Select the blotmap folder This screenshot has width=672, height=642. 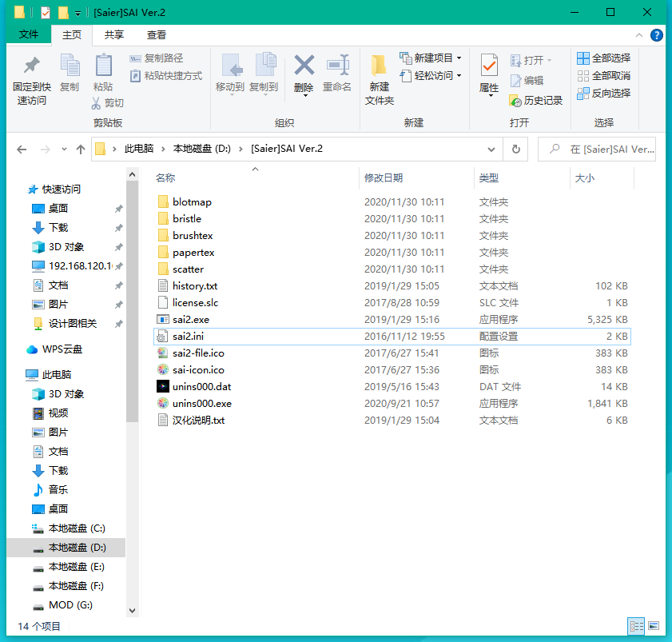pyautogui.click(x=192, y=202)
